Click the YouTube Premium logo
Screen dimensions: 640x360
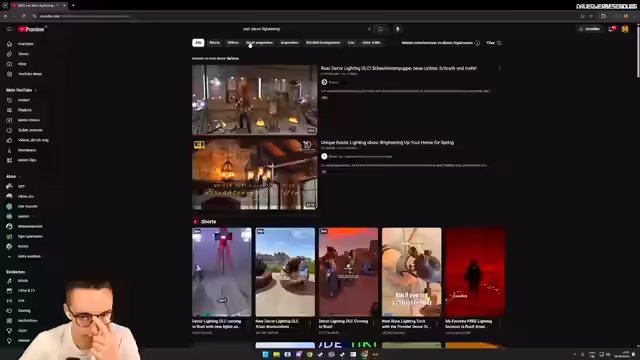31,29
